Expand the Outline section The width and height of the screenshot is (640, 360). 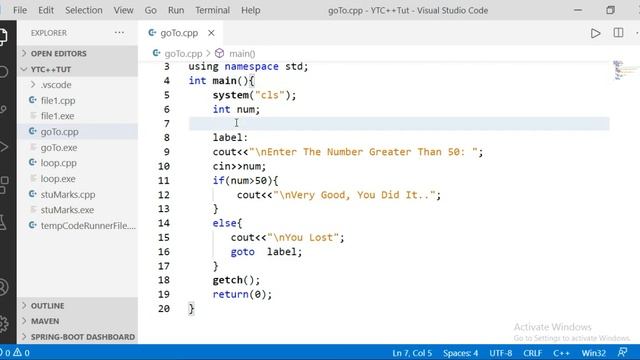tap(78, 306)
